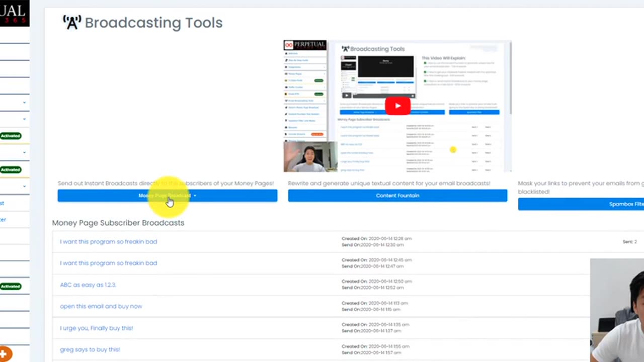Open 'open this email and buy now' broadcast
This screenshot has height=362, width=644.
[x=101, y=306]
